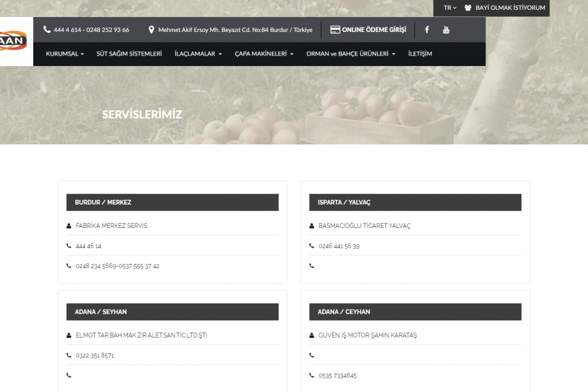Open the İLETİŞİM menu item
This screenshot has height=392, width=588.
[420, 54]
